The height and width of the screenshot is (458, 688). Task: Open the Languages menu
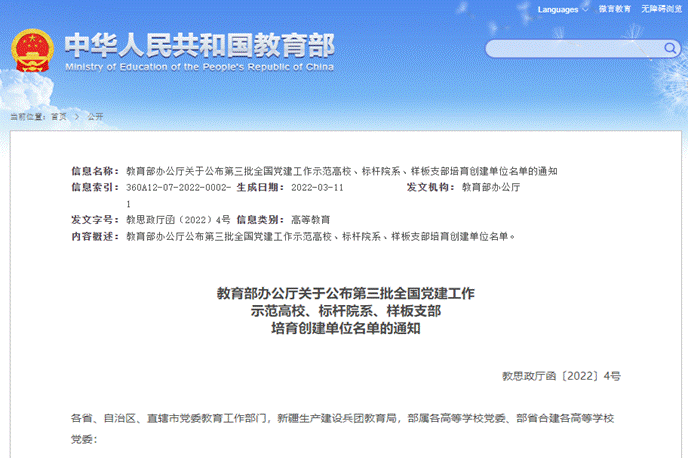point(559,9)
